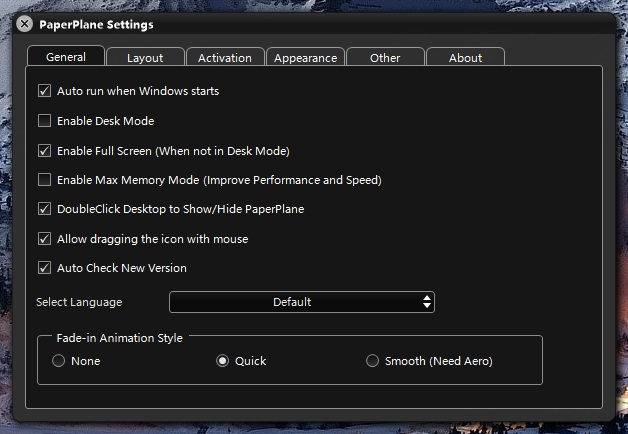Toggle DoubleClick Desktop to Show/Hide PaperPlane
Viewport: 628px width, 434px height.
click(44, 209)
